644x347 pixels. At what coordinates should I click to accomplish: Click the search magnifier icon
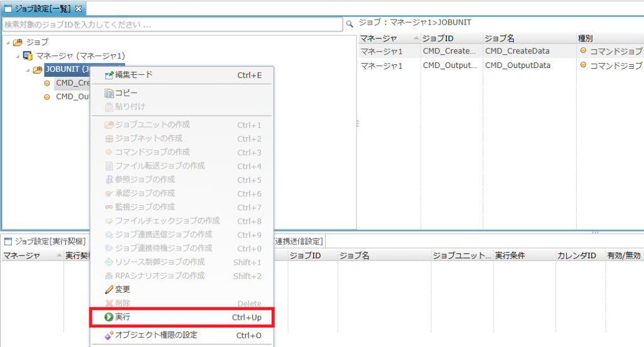[x=350, y=25]
